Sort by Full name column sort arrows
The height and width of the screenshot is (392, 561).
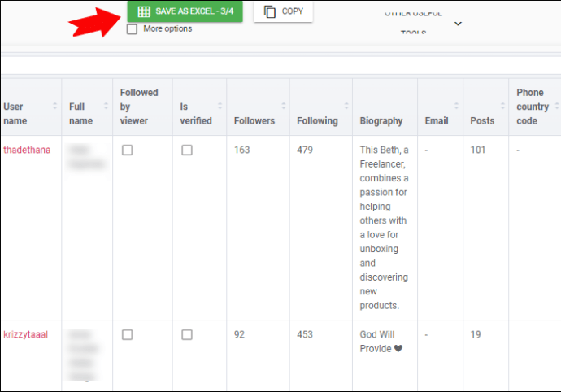pyautogui.click(x=104, y=107)
